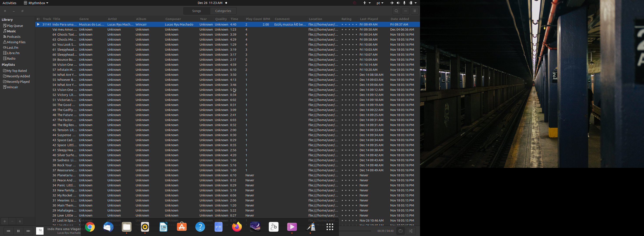Toggle repeat playback mode

[401, 231]
